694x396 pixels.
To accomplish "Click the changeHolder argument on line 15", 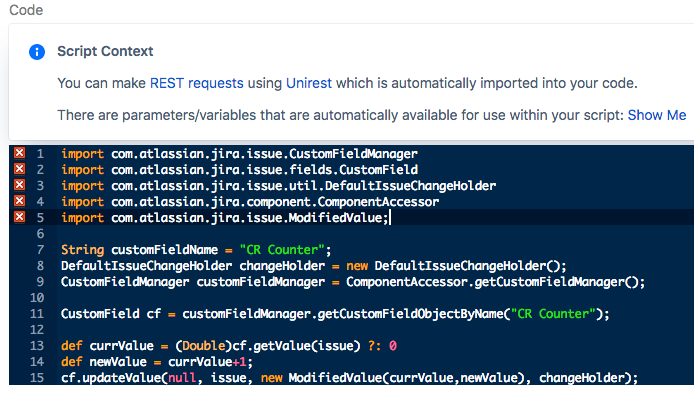I will click(582, 377).
